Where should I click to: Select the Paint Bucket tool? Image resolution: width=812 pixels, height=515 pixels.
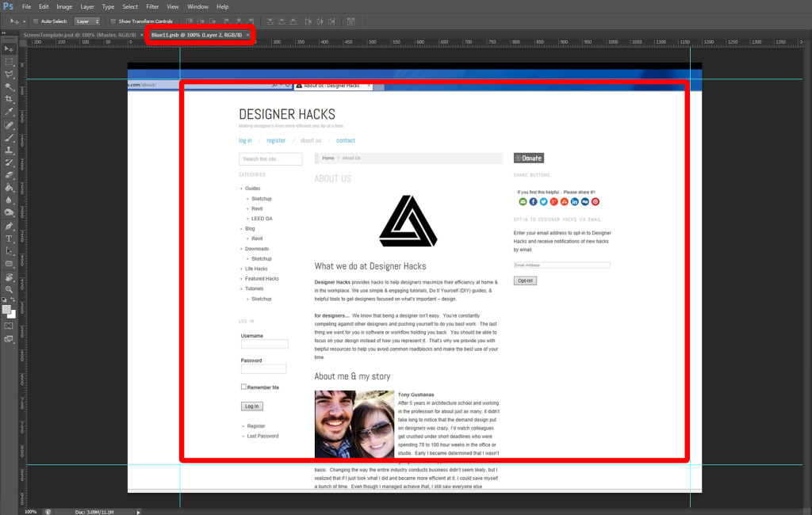click(9, 187)
